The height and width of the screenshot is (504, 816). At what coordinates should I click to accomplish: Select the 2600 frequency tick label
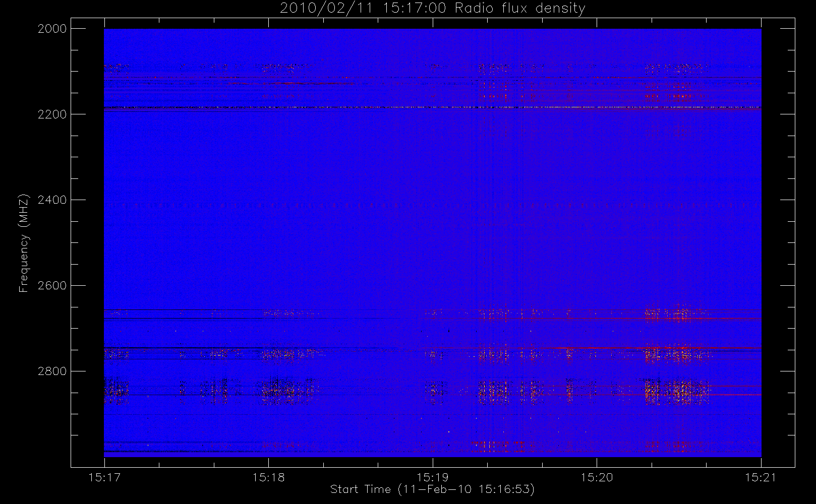coord(52,286)
